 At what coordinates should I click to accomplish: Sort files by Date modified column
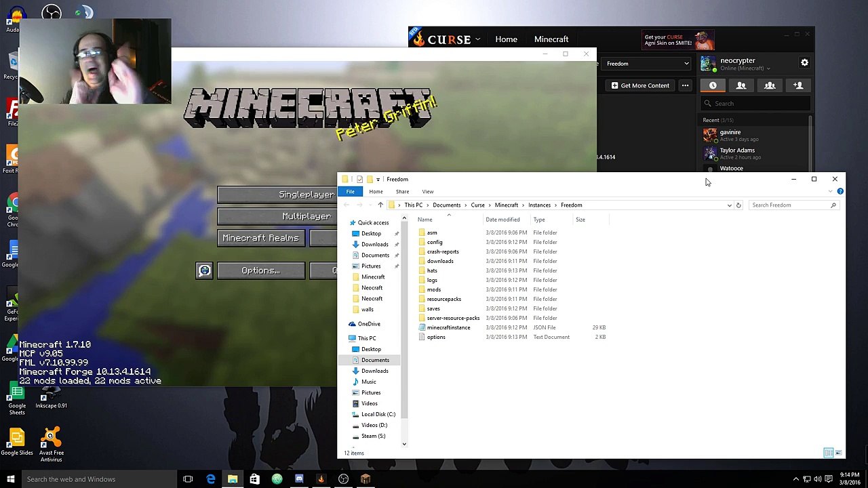(x=502, y=220)
